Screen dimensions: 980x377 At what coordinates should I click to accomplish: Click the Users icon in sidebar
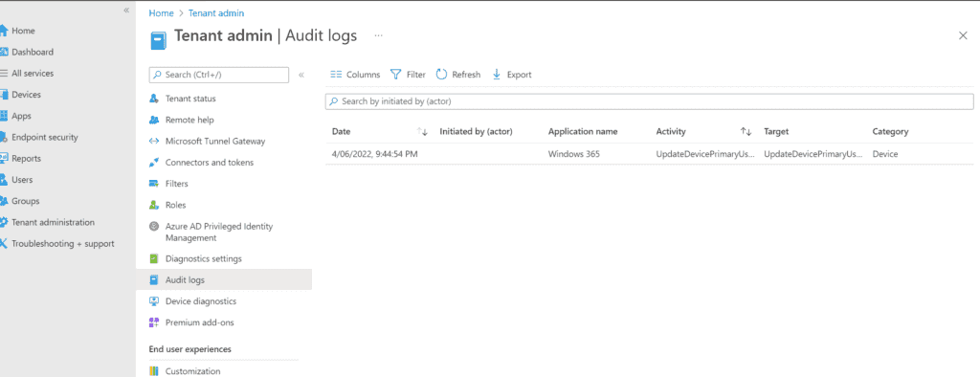[3, 180]
